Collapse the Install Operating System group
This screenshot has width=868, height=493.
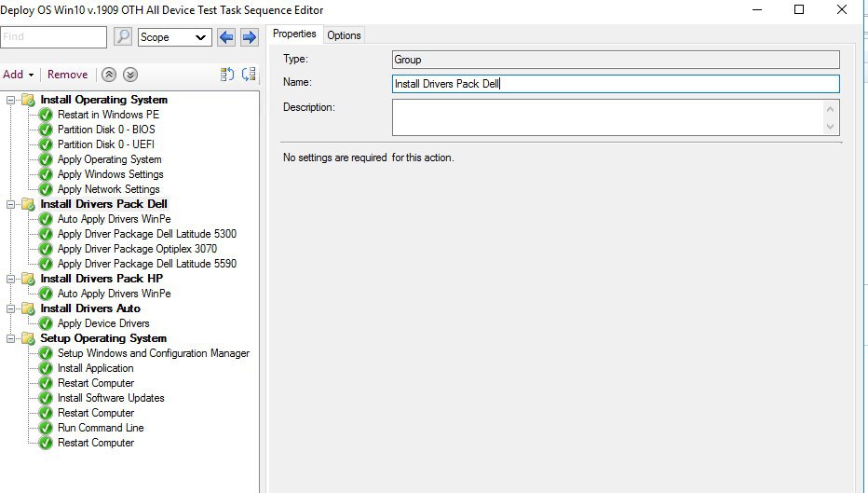tap(10, 101)
